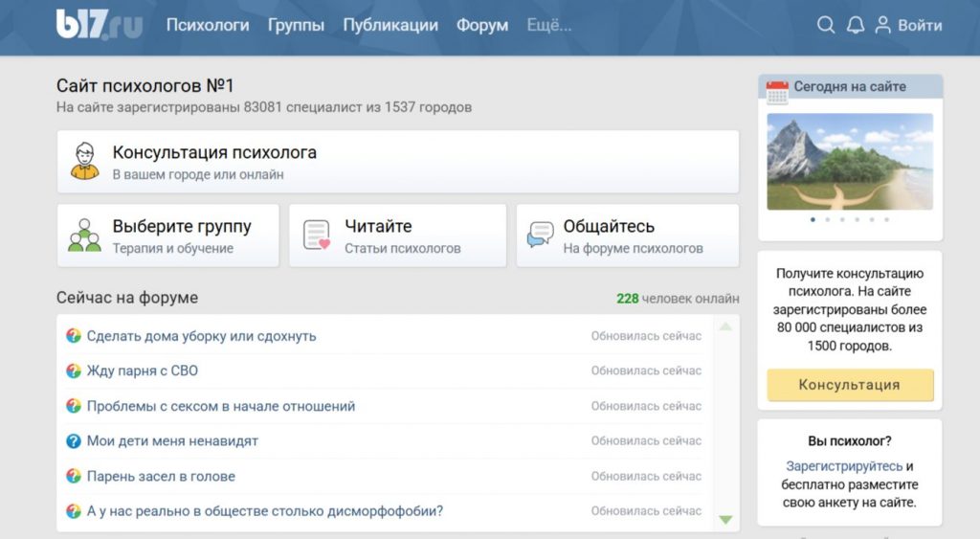The image size is (980, 539).
Task: Open the Форум menu item
Action: 482,25
